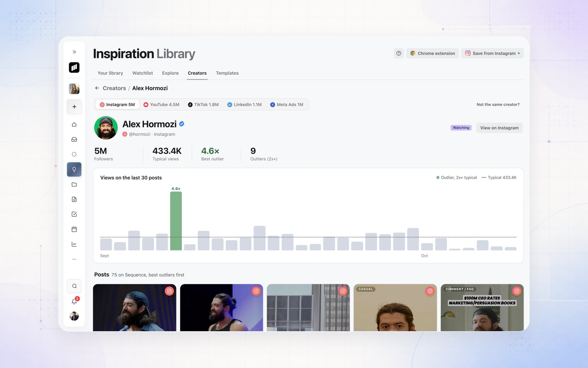Open the analytics line chart icon
The height and width of the screenshot is (368, 588).
(x=74, y=244)
